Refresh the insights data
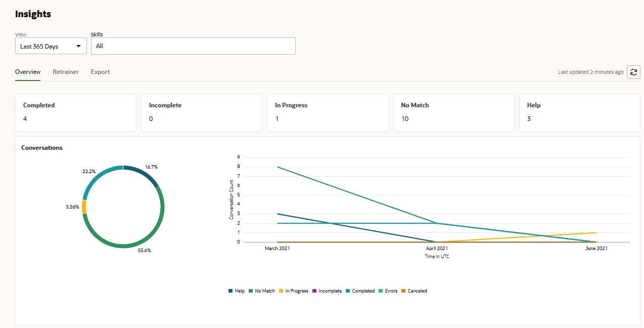 pos(633,72)
